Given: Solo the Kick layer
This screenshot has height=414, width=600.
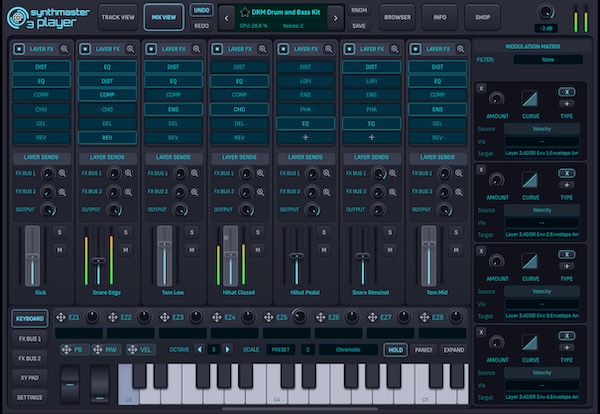Looking at the screenshot, I should pos(60,232).
